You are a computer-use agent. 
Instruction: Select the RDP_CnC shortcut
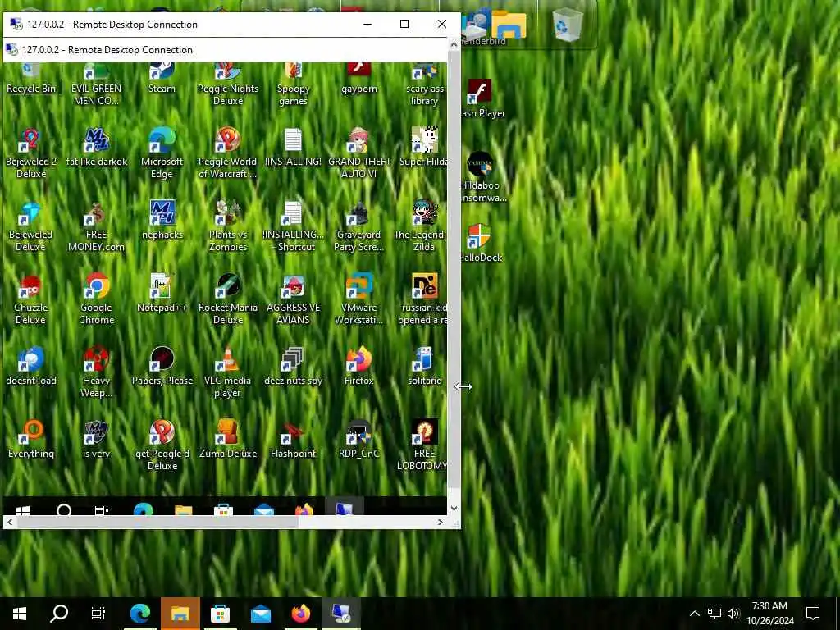tap(359, 441)
